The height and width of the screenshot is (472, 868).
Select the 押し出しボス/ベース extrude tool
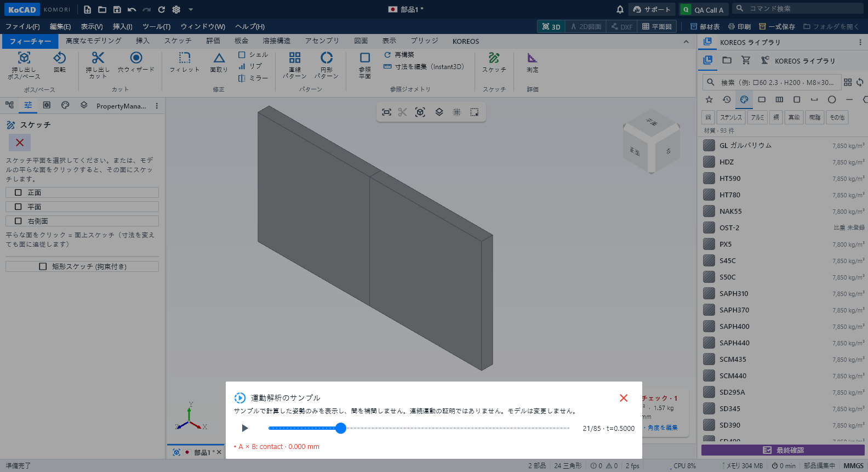[24, 65]
